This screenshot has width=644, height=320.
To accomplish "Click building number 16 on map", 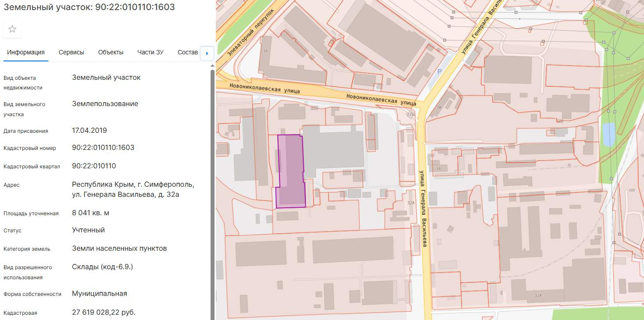I will point(265,51).
